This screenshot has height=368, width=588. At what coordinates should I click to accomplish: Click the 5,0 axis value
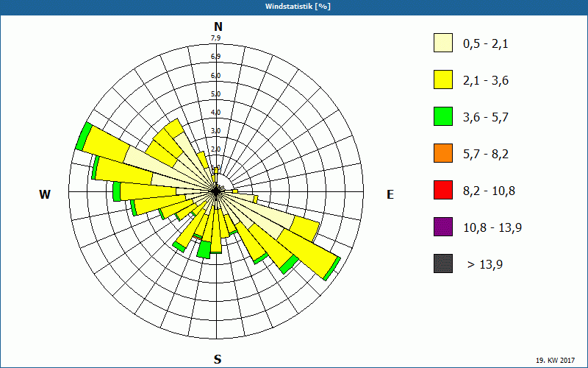pos(215,94)
